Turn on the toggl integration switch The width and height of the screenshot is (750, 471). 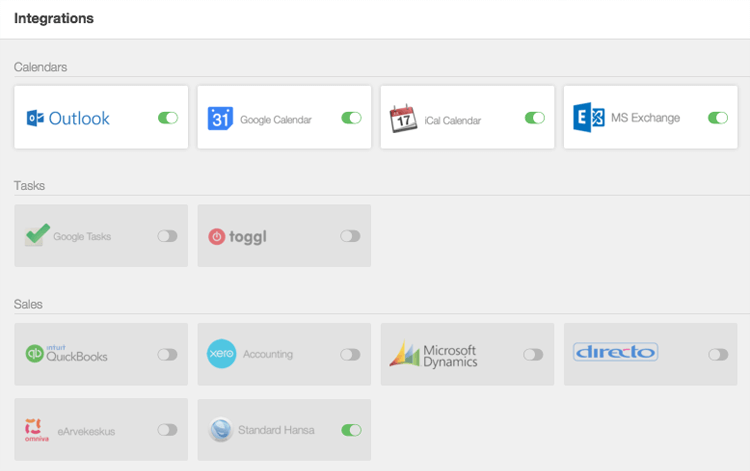pyautogui.click(x=350, y=236)
